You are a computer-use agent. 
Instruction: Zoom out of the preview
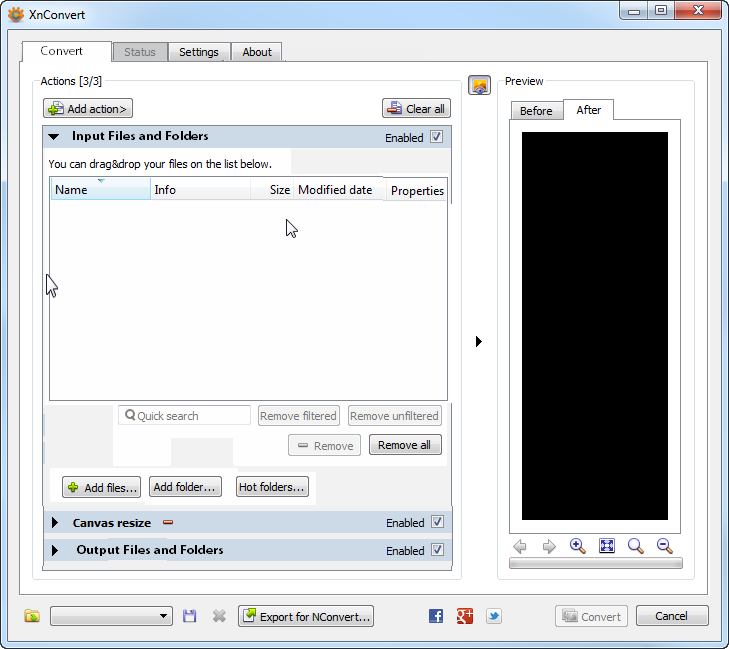[665, 546]
